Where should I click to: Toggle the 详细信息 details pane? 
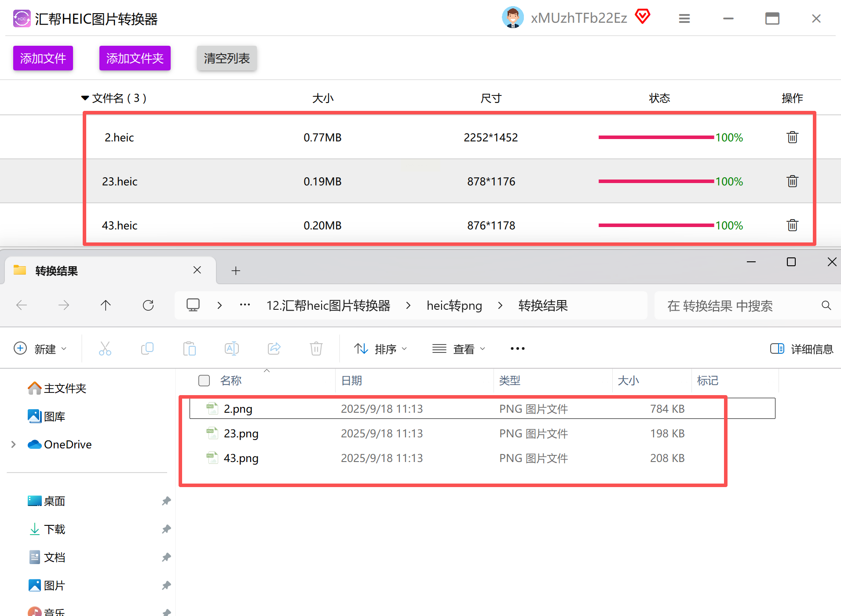coord(801,349)
